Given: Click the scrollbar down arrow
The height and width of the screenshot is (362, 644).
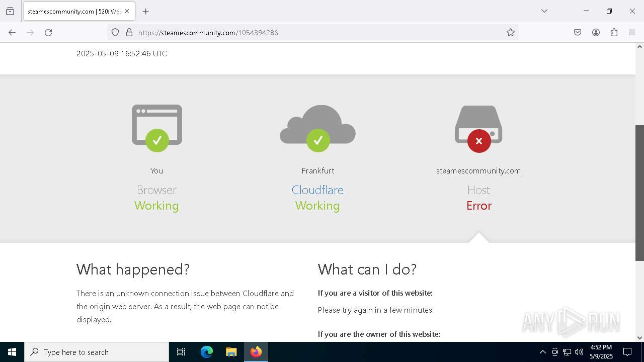Looking at the screenshot, I should tap(639, 338).
